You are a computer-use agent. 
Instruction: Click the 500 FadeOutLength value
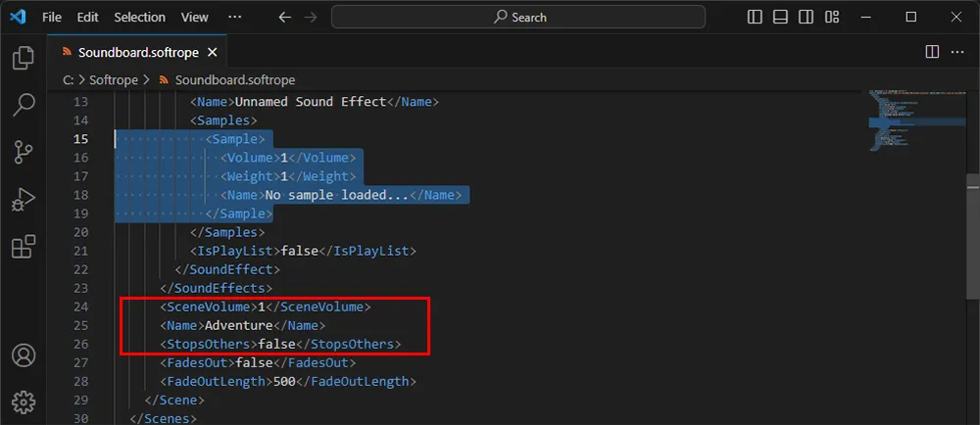tap(284, 381)
